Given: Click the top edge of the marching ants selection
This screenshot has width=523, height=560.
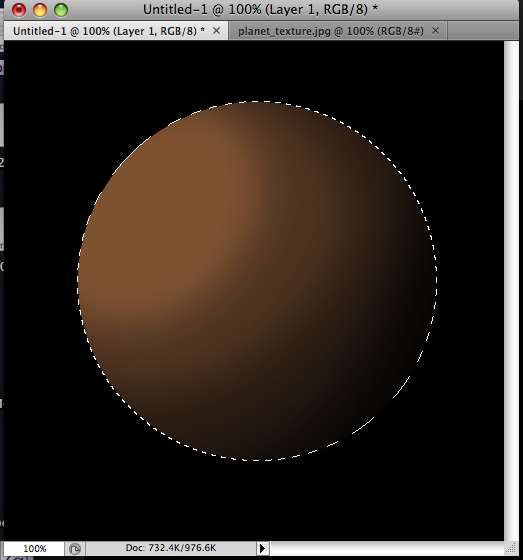Looking at the screenshot, I should 257,102.
